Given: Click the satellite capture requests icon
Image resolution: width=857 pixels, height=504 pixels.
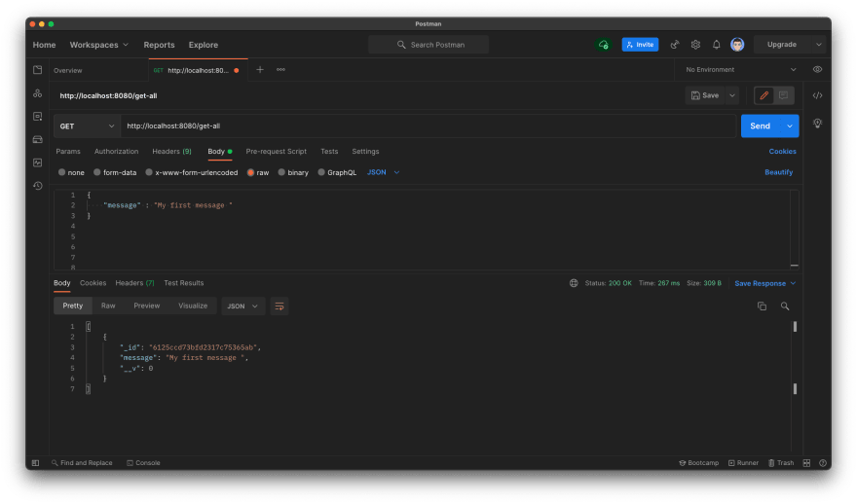Looking at the screenshot, I should (x=675, y=45).
